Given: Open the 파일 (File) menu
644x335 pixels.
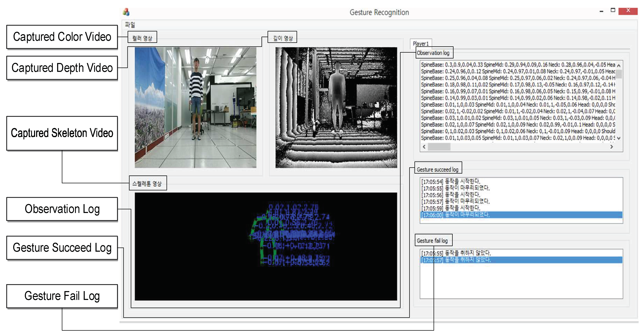Looking at the screenshot, I should [130, 25].
